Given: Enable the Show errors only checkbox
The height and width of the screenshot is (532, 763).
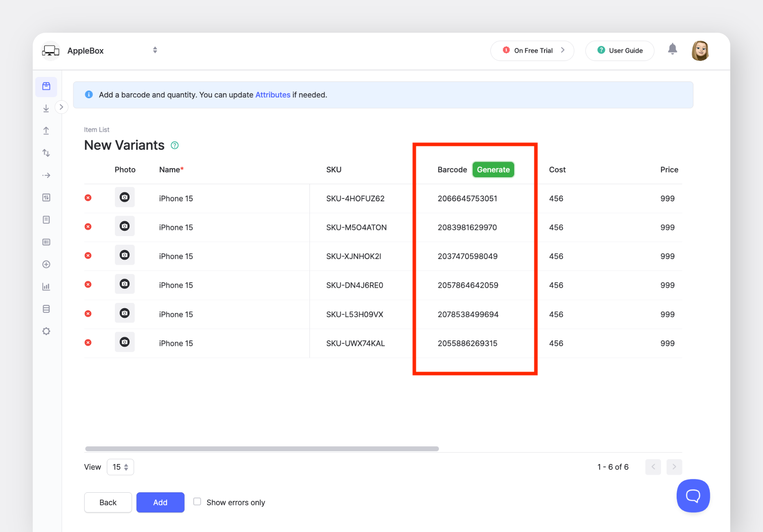Looking at the screenshot, I should click(x=197, y=501).
